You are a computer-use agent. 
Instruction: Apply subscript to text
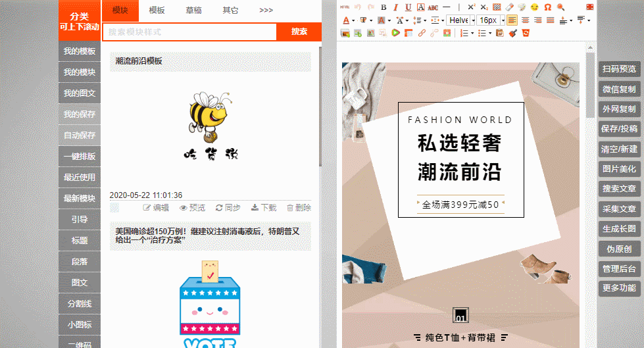484,7
